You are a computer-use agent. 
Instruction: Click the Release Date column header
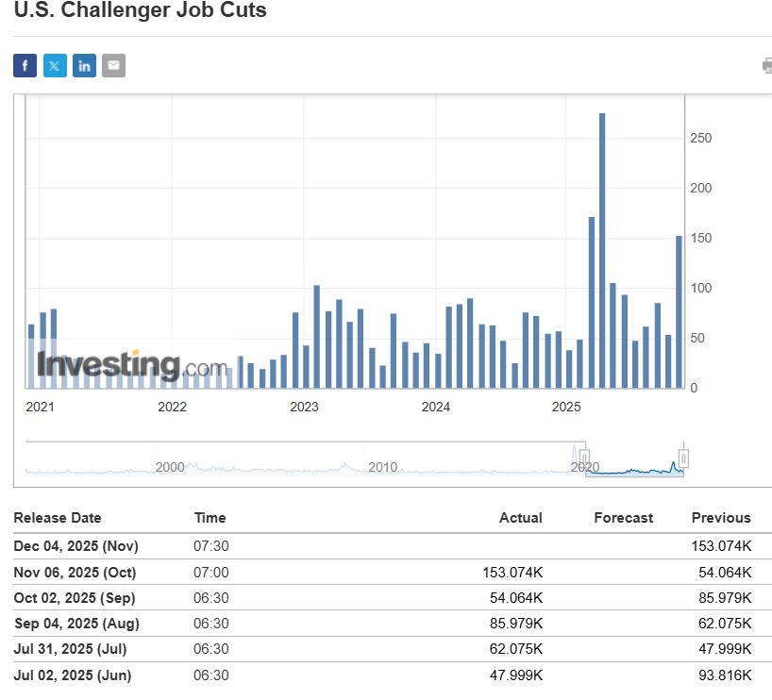58,518
